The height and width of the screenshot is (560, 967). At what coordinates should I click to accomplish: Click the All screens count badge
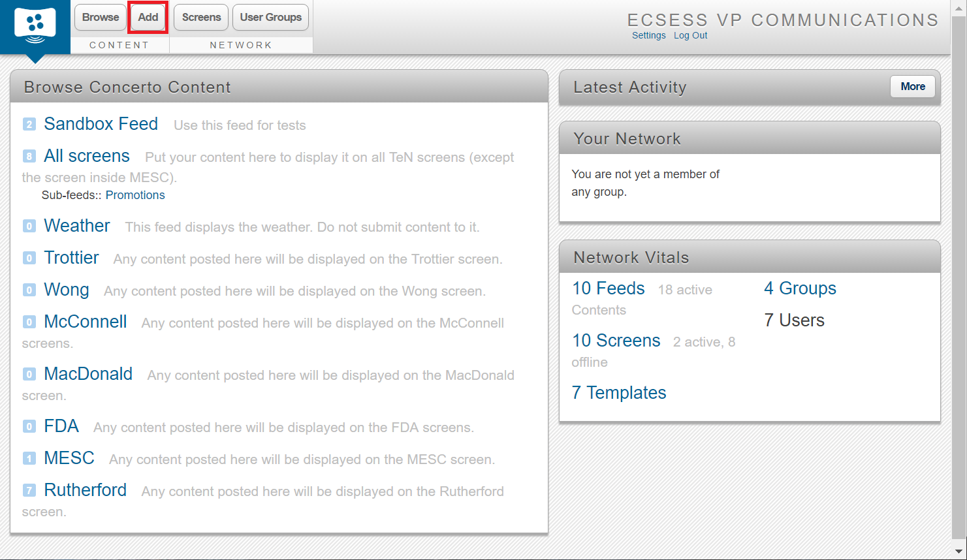click(29, 156)
